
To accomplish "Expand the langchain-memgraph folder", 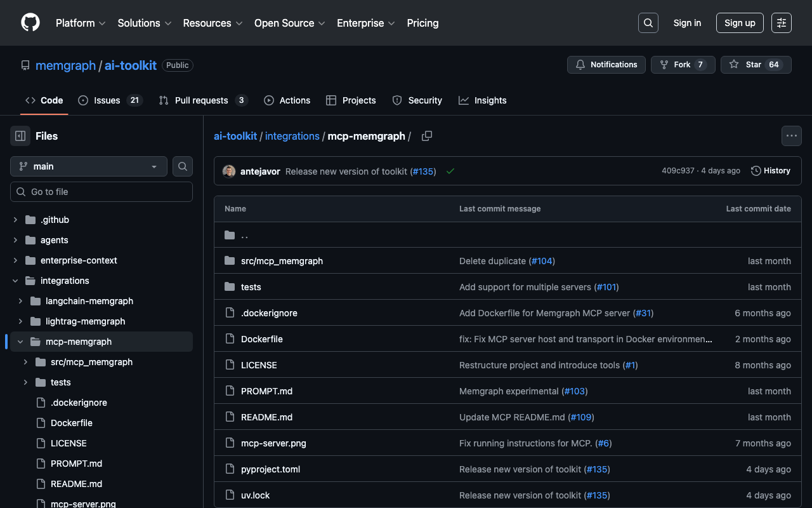I will [20, 301].
